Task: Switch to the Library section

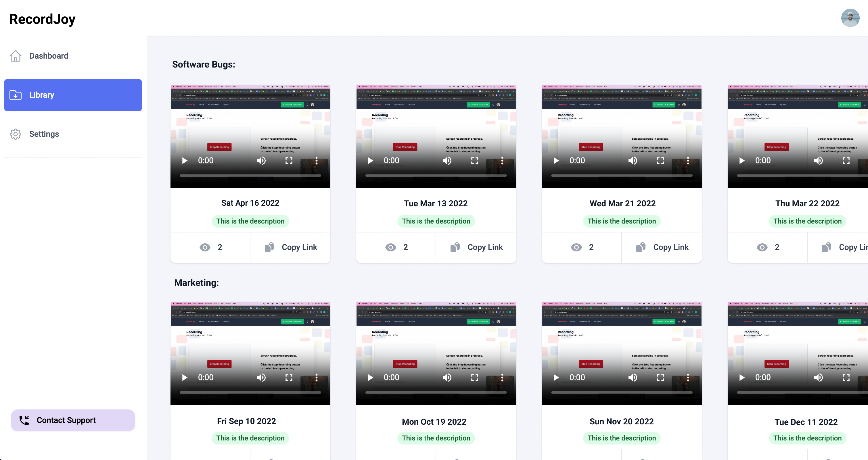Action: click(x=73, y=95)
